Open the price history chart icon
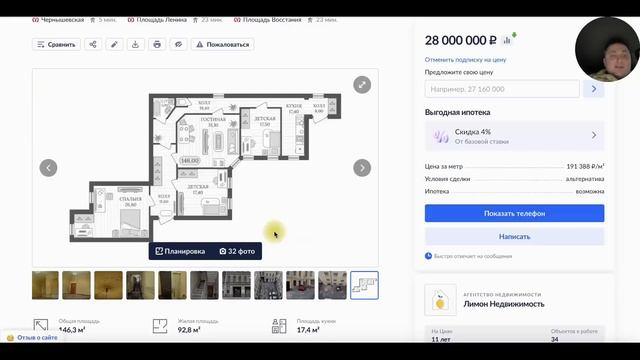Image resolution: width=640 pixels, height=360 pixels. coord(507,40)
